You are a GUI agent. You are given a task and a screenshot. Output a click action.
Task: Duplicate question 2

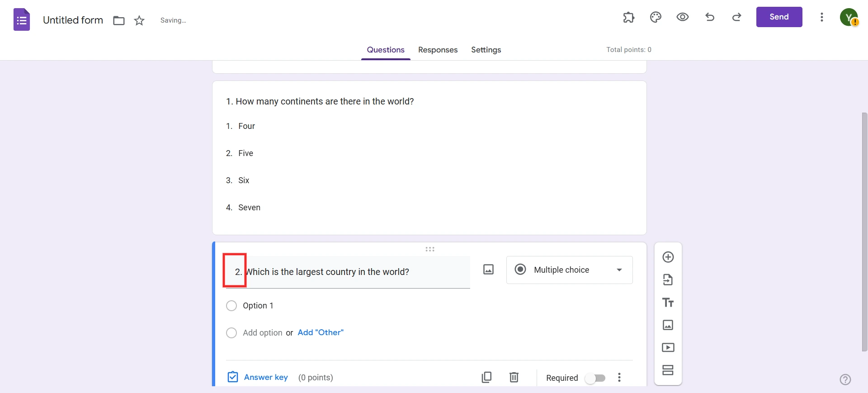coord(487,377)
